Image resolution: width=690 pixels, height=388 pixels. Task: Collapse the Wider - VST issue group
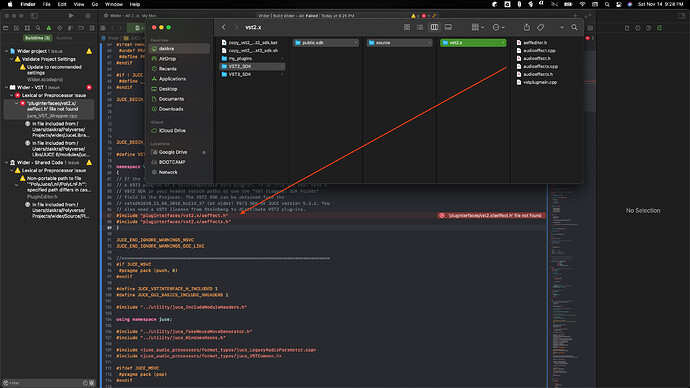[x=7, y=87]
